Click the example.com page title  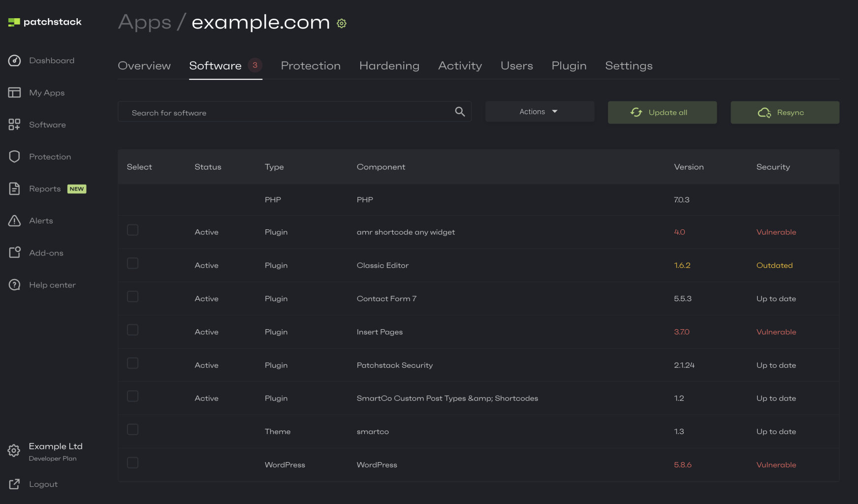click(261, 23)
